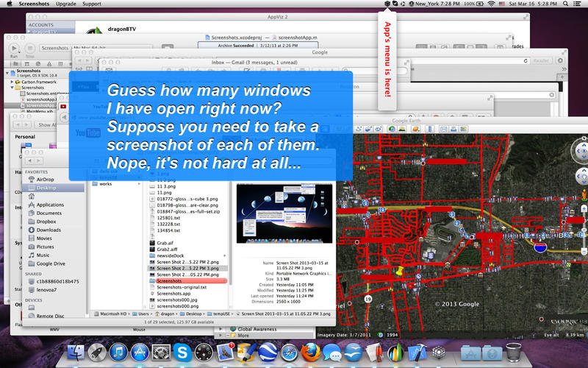Image resolution: width=588 pixels, height=368 pixels.
Task: Click the yellow pushpin placemark on the map
Action: [400, 271]
